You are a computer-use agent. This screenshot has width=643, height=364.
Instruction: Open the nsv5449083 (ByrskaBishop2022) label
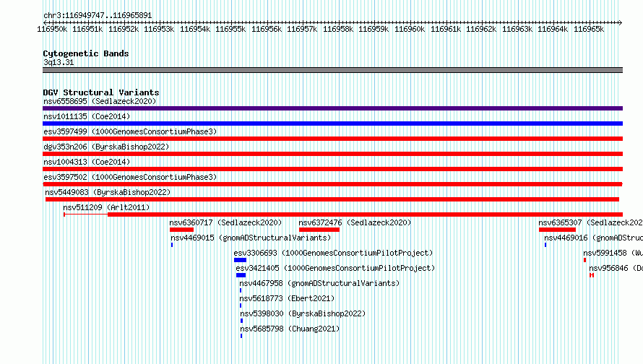click(108, 192)
